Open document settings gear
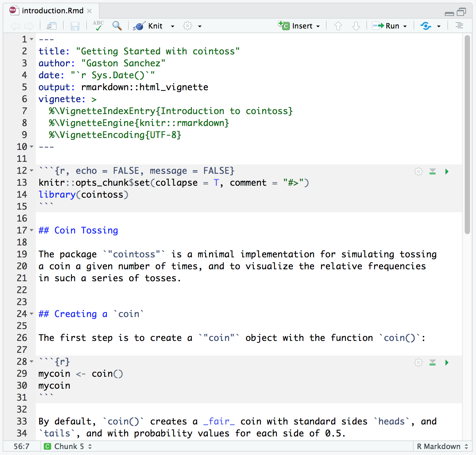 (x=188, y=26)
